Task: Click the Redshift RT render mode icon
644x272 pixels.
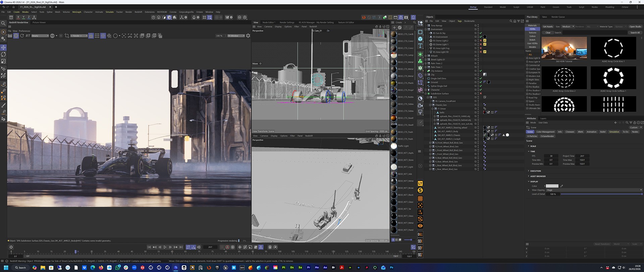Action: [x=28, y=36]
